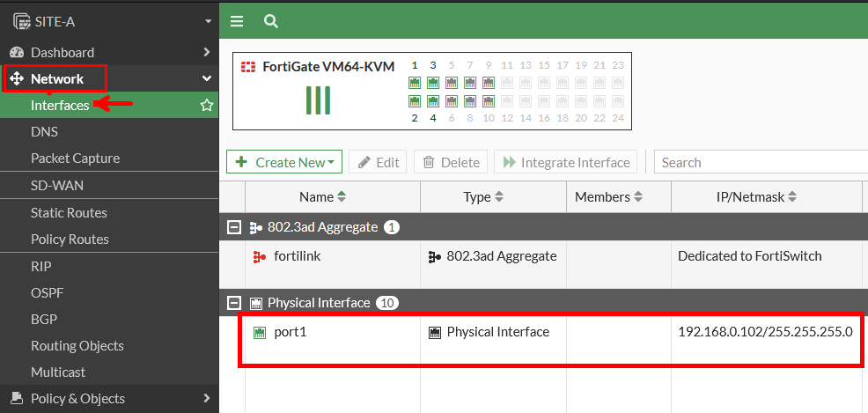
Task: Collapse the Physical Interface group
Action: 234,303
